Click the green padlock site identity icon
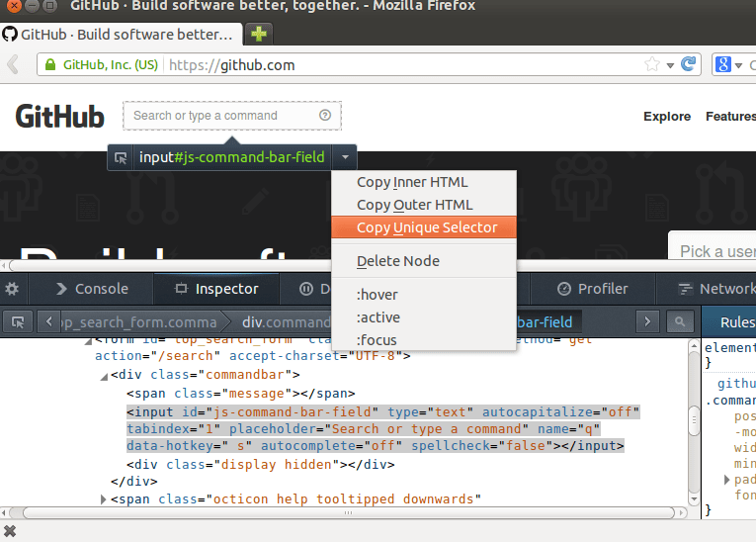The image size is (756, 542). click(x=50, y=64)
